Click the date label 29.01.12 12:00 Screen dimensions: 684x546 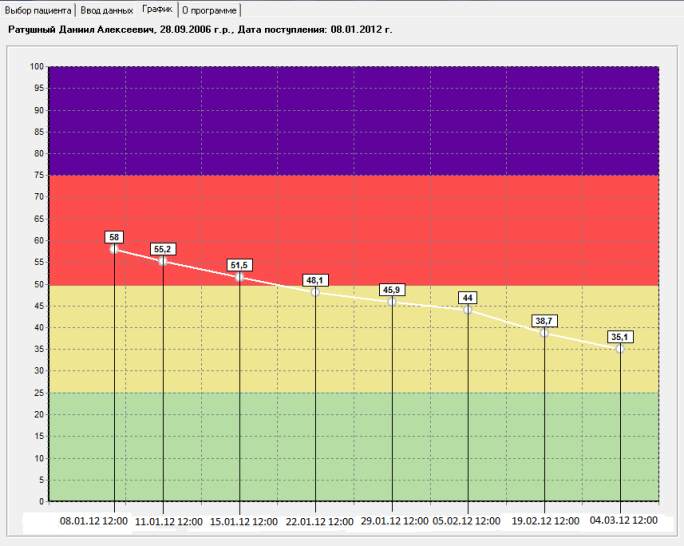tap(394, 521)
